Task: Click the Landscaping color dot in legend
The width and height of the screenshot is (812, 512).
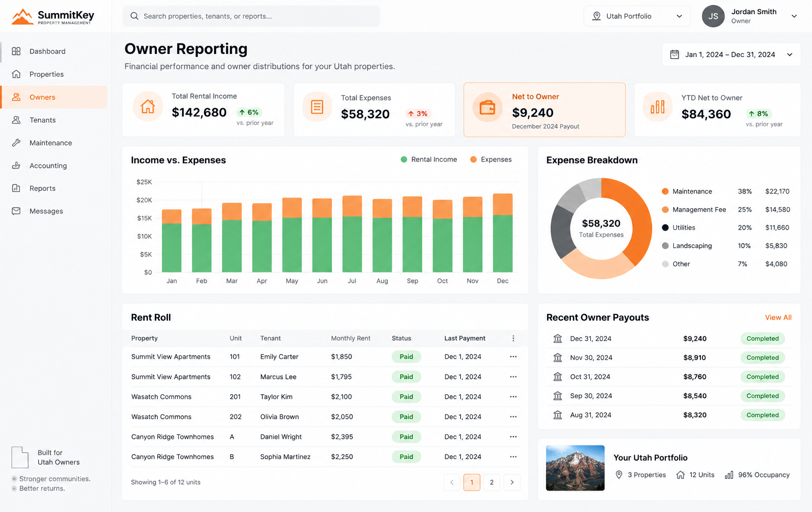Action: tap(665, 246)
